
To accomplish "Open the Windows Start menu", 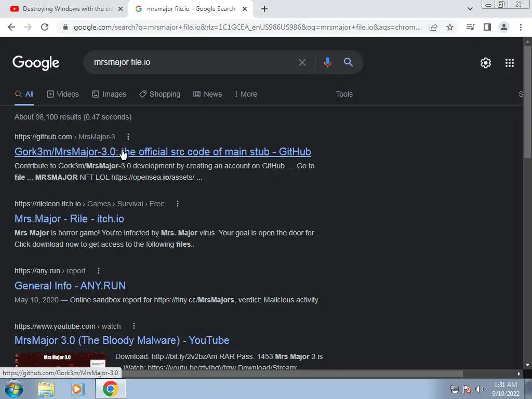I will pos(14,389).
